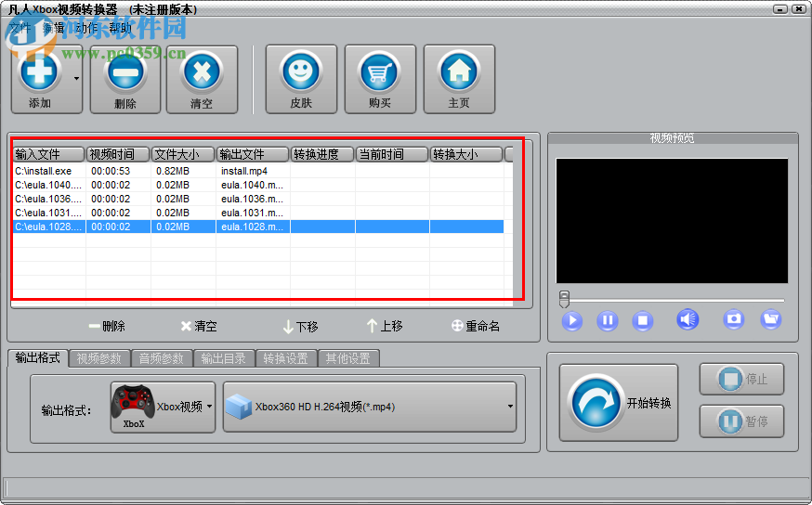Click the 转换进度 column header
The height and width of the screenshot is (505, 812).
(x=322, y=154)
